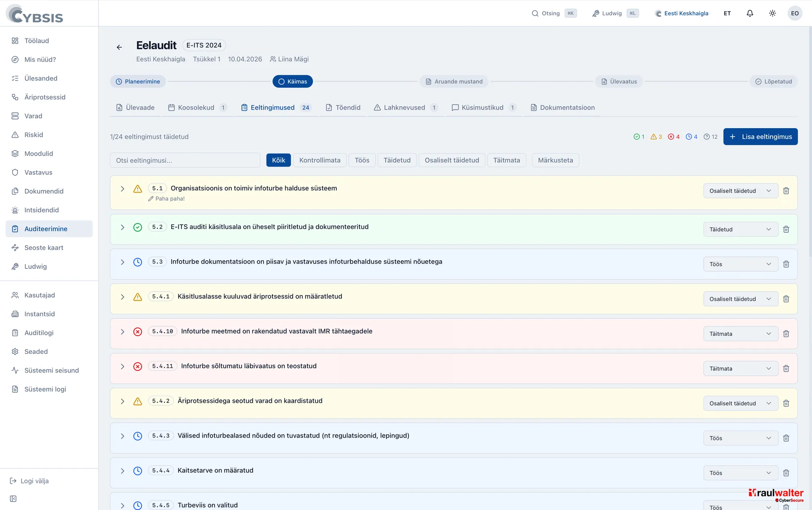812x510 pixels.
Task: Expand requirement 5.4.11 row chevron
Action: 122,367
